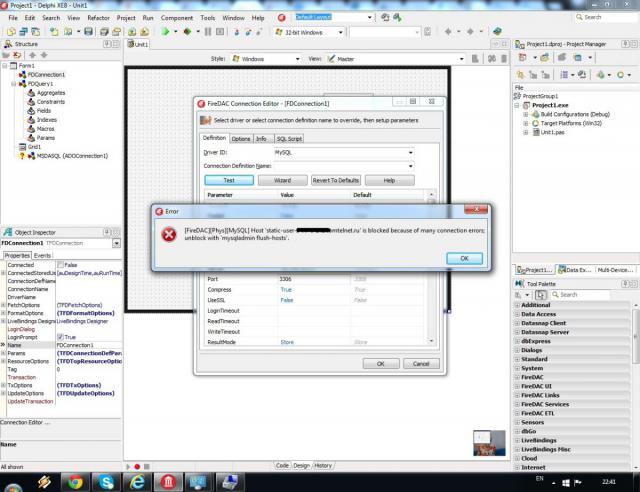Open the Tools menu

(x=207, y=18)
